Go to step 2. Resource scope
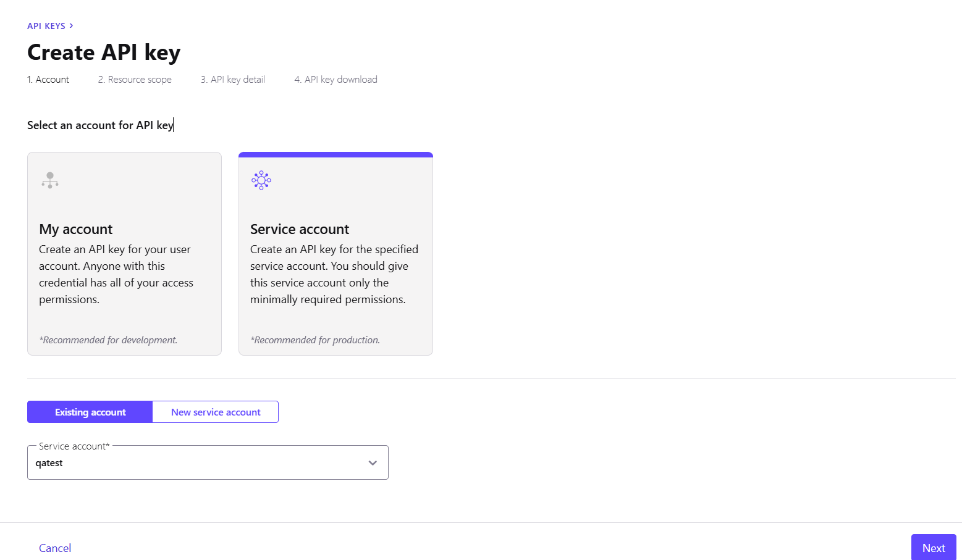 [x=135, y=80]
